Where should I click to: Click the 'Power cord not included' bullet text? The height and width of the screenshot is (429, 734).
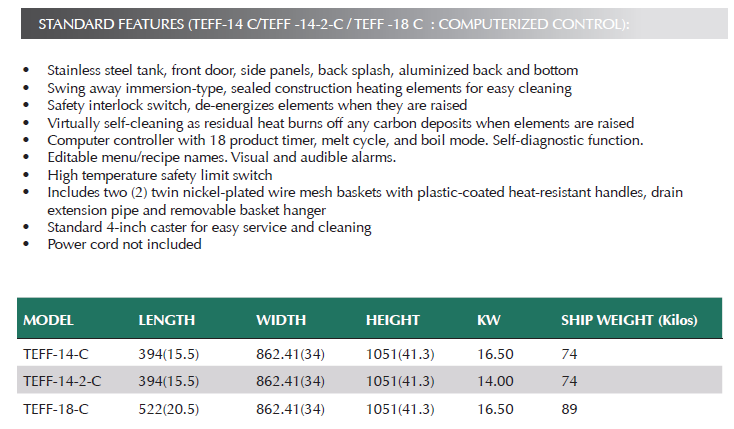[x=125, y=244]
